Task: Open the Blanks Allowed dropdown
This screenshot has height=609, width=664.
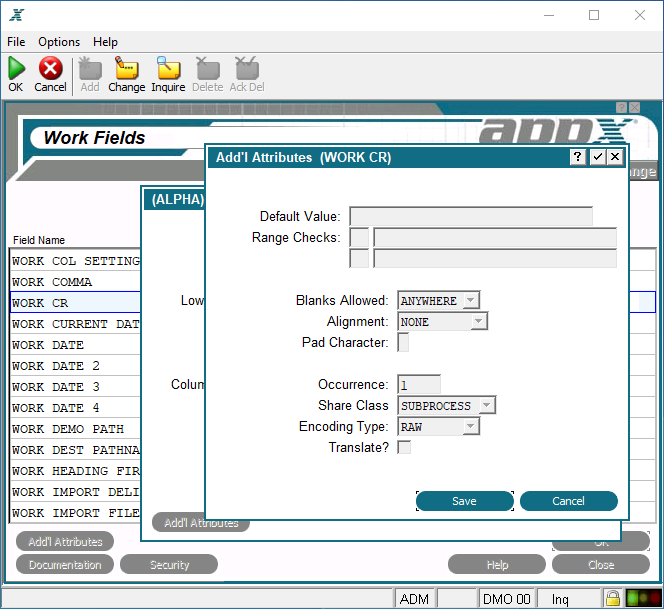Action: 470,301
